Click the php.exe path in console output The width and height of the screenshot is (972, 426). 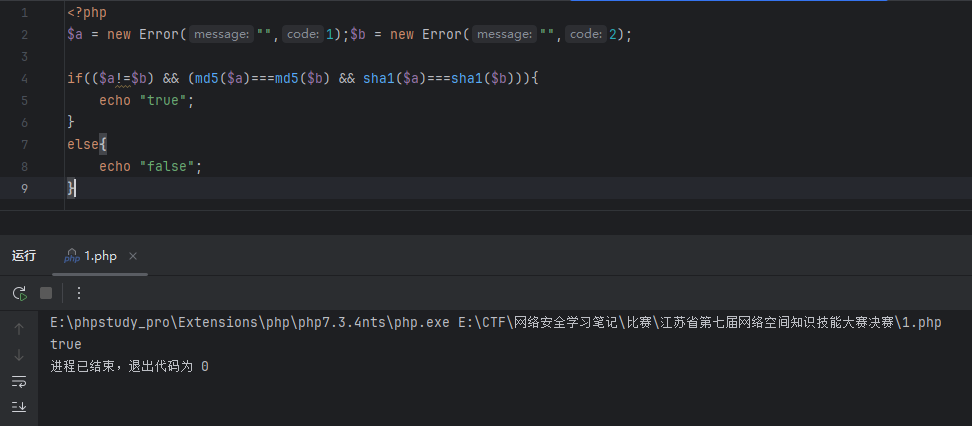(250, 323)
